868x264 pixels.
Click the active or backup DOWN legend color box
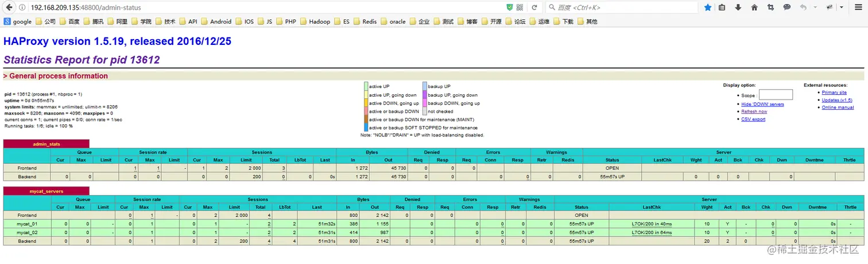coord(366,111)
